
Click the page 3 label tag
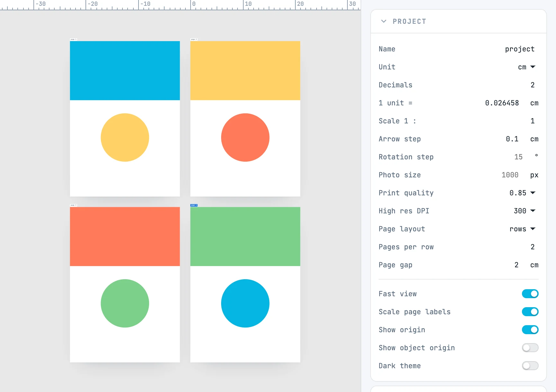click(73, 205)
